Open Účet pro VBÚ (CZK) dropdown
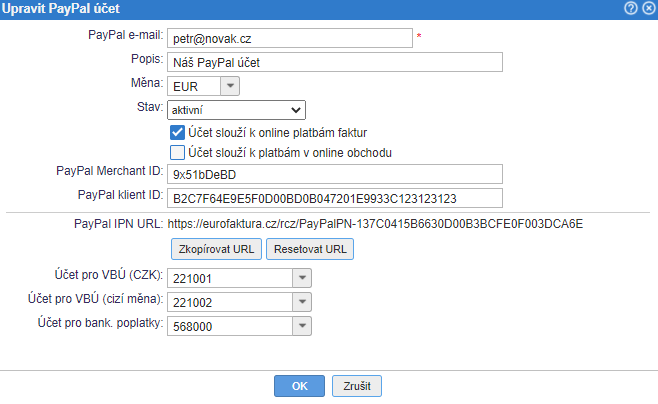 click(302, 279)
